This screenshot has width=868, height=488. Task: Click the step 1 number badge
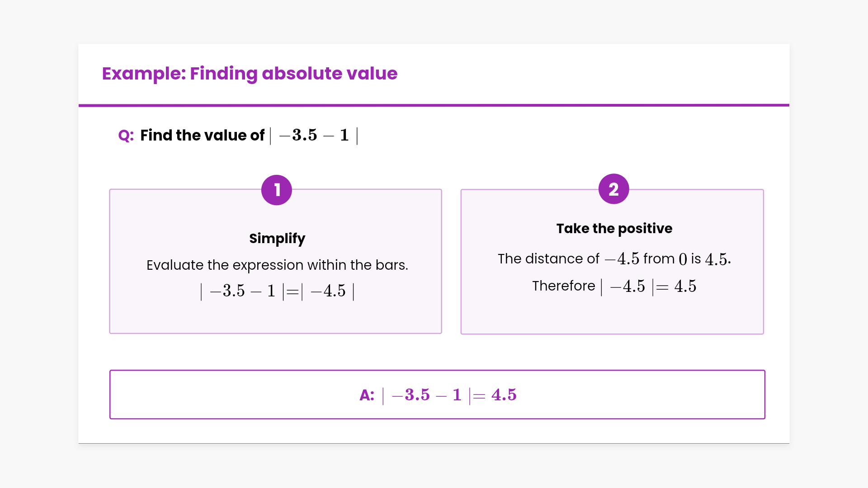[277, 190]
